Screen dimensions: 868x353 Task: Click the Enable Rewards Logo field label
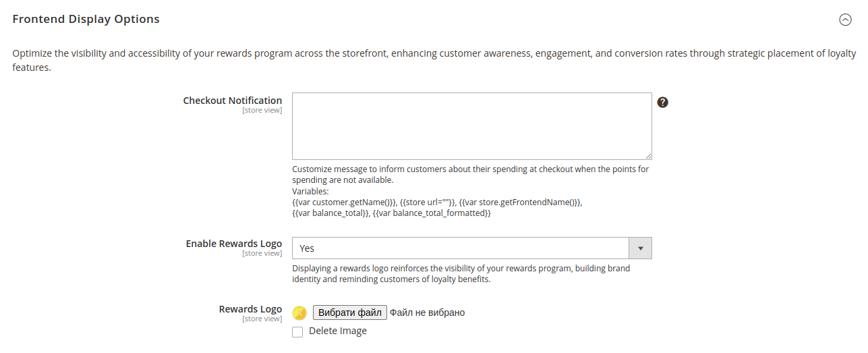point(234,244)
